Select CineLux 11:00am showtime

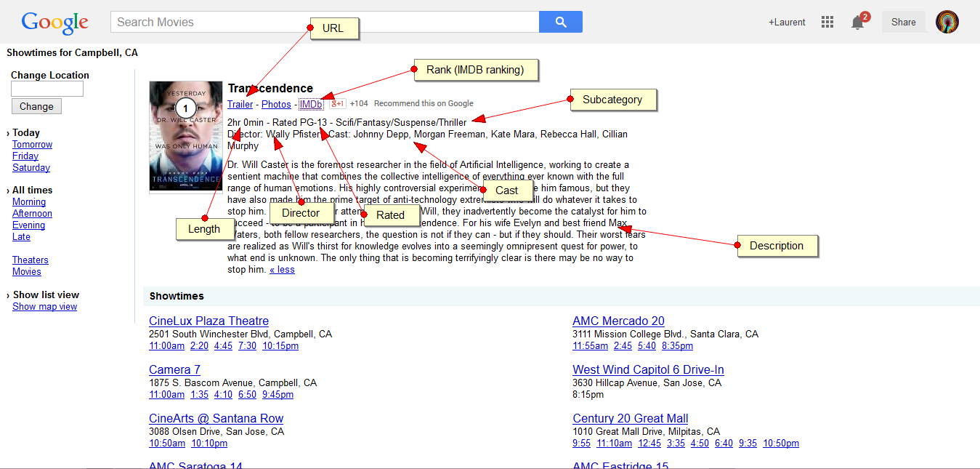coord(166,346)
